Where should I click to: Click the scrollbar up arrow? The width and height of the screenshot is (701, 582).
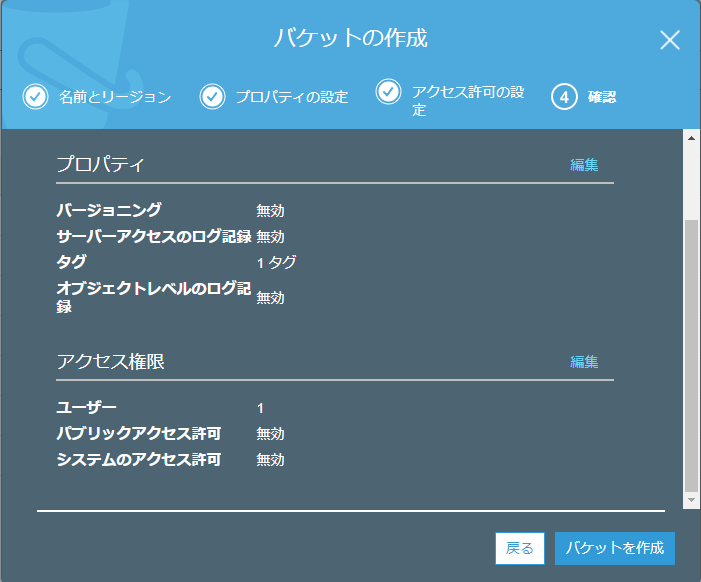coord(691,137)
